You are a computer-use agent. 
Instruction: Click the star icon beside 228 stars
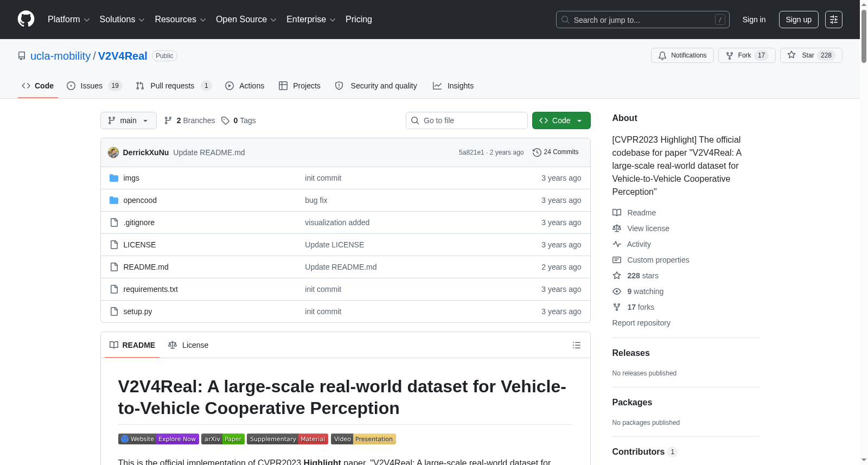pyautogui.click(x=617, y=276)
